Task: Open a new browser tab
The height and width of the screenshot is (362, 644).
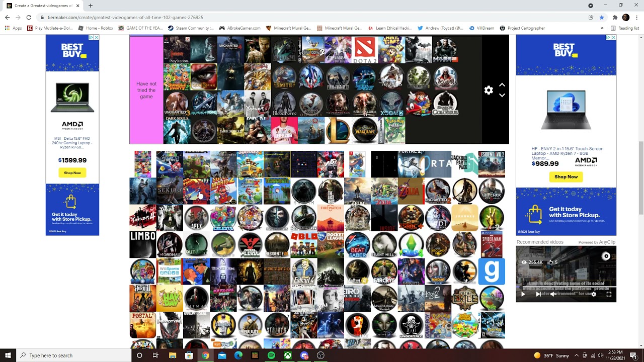Action: 91,6
